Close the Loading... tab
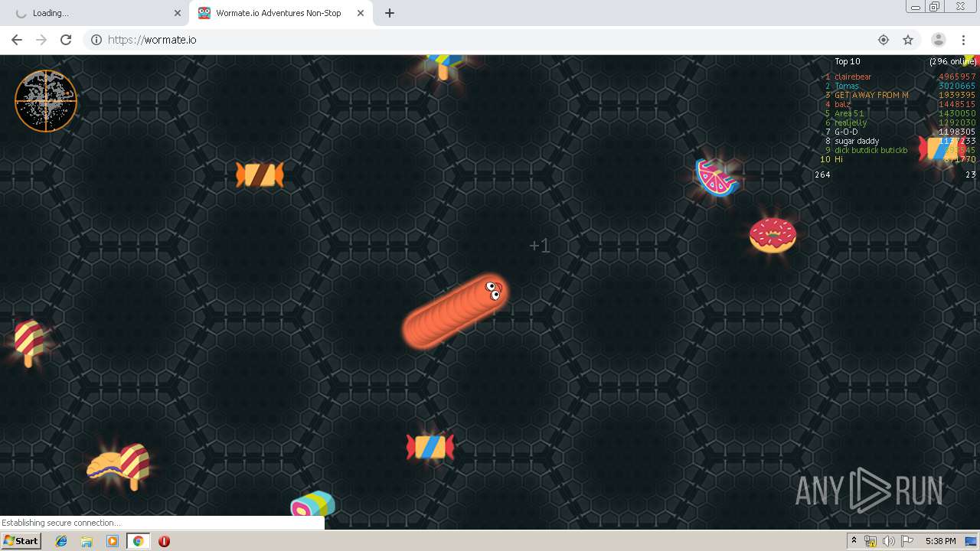 (178, 13)
